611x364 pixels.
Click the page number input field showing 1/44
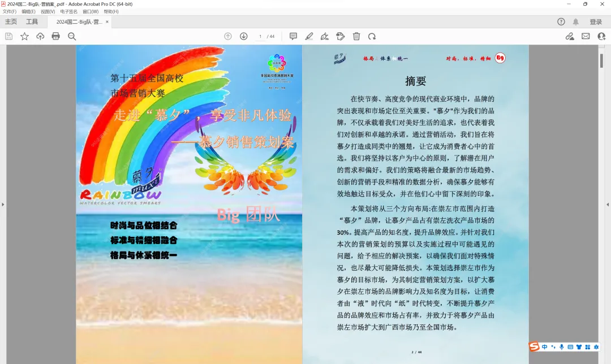pyautogui.click(x=261, y=36)
